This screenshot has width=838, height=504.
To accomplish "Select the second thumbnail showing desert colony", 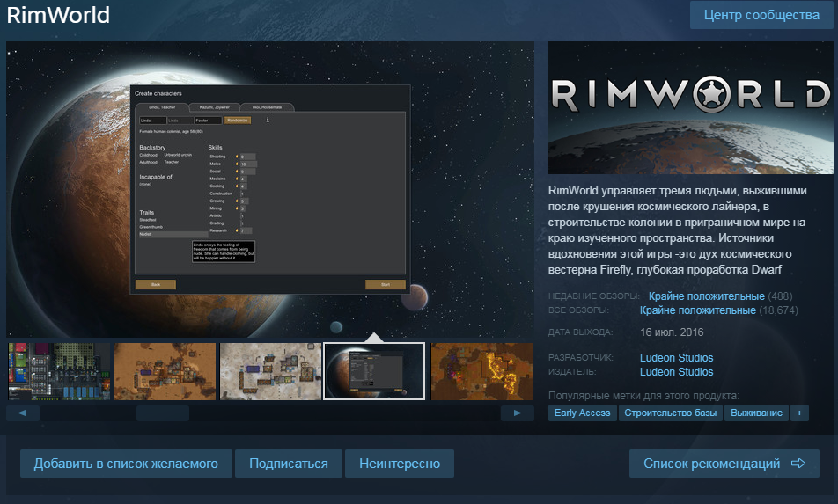I will [x=165, y=371].
